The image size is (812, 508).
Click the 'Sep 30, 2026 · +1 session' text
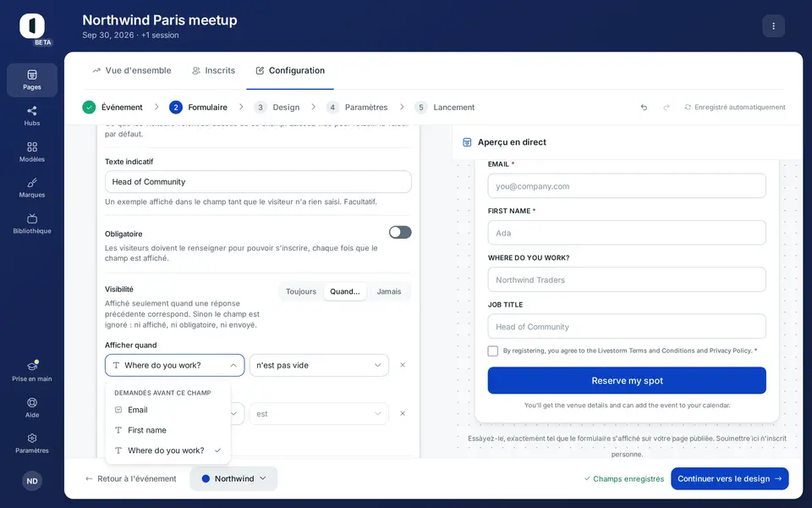(130, 36)
